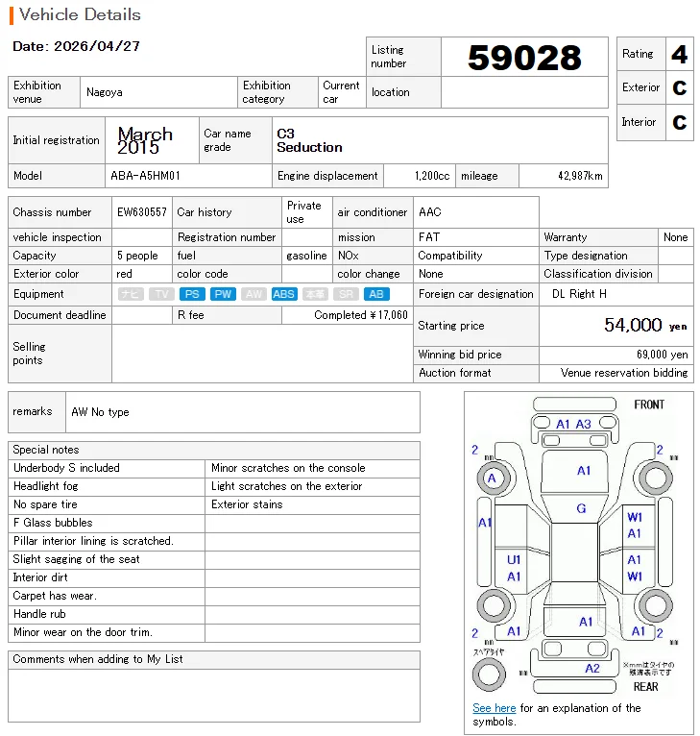Click the A2 mark on the rear bumper
700x736 pixels.
592,669
